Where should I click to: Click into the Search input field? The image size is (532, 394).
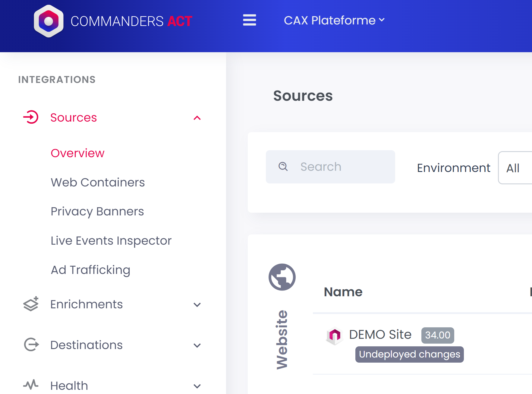pos(341,167)
